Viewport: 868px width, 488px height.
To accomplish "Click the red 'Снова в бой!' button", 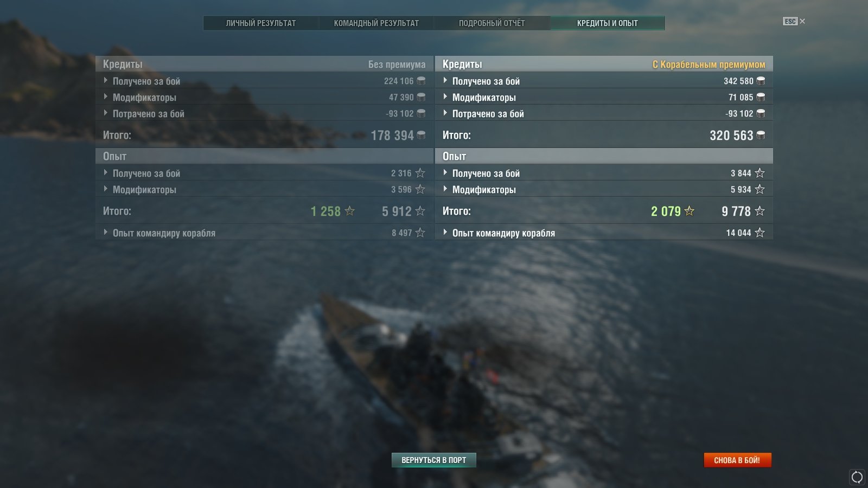I will (737, 460).
